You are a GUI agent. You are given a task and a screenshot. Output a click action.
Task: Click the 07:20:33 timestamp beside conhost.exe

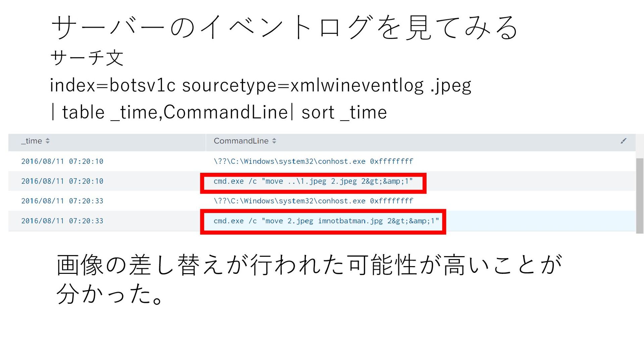(62, 201)
